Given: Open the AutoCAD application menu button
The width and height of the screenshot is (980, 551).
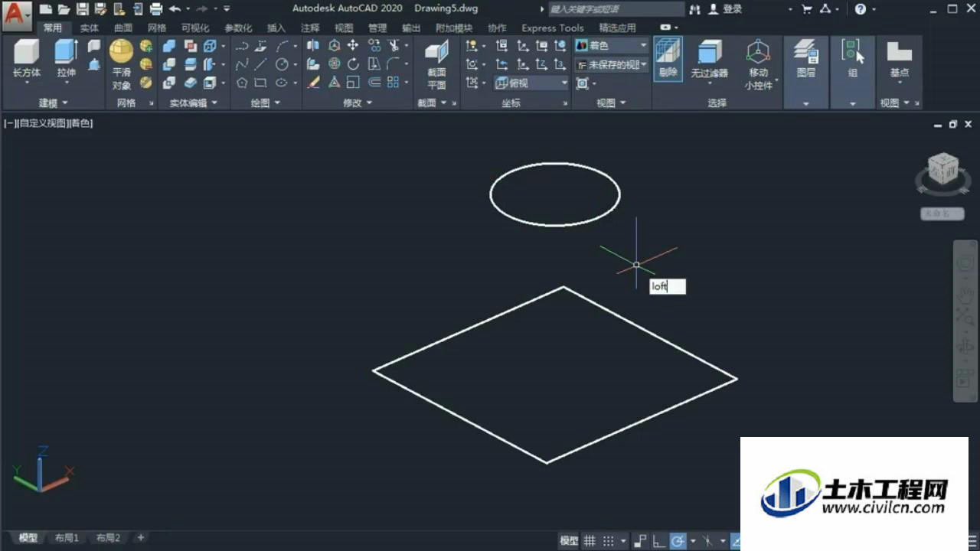Looking at the screenshot, I should click(x=17, y=15).
